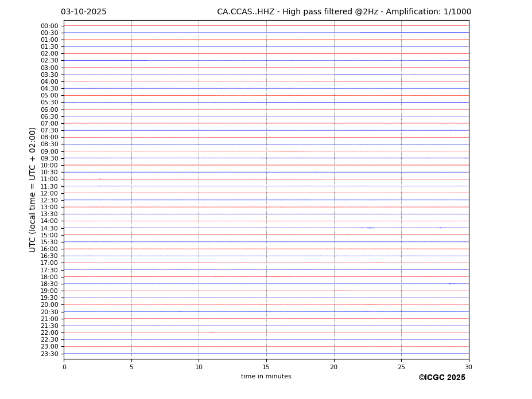Select the 23:30 time row label
This screenshot has width=532, height=399.
point(49,354)
